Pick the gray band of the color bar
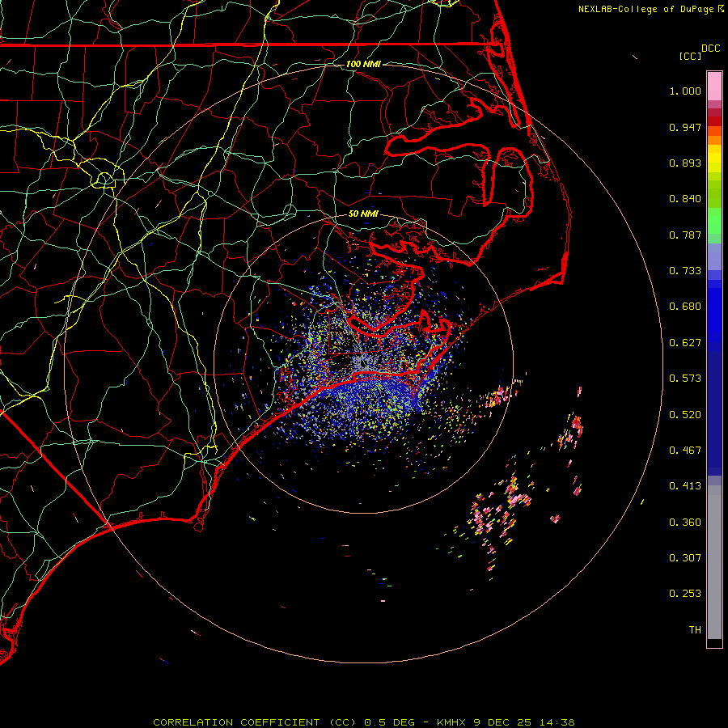 tap(714, 562)
